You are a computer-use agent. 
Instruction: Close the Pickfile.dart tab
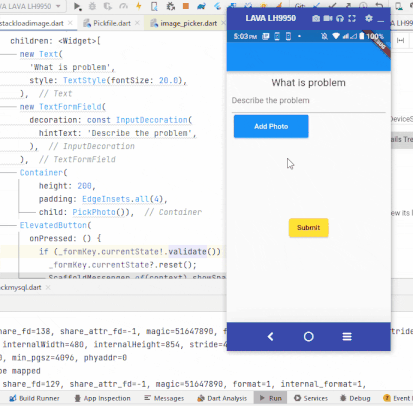pos(137,23)
